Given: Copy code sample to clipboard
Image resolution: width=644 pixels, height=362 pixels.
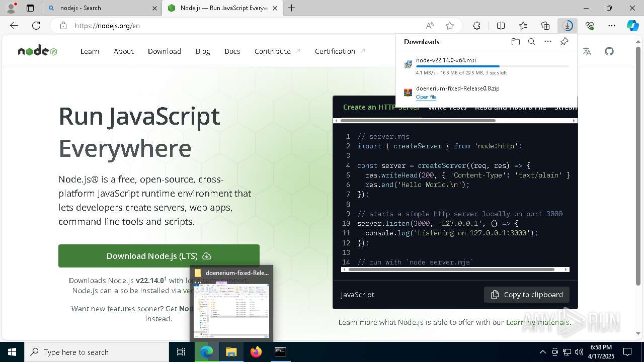Looking at the screenshot, I should [527, 295].
